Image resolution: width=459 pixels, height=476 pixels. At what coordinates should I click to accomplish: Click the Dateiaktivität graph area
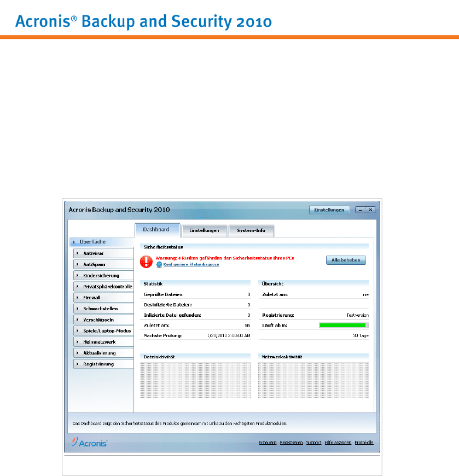pyautogui.click(x=195, y=380)
